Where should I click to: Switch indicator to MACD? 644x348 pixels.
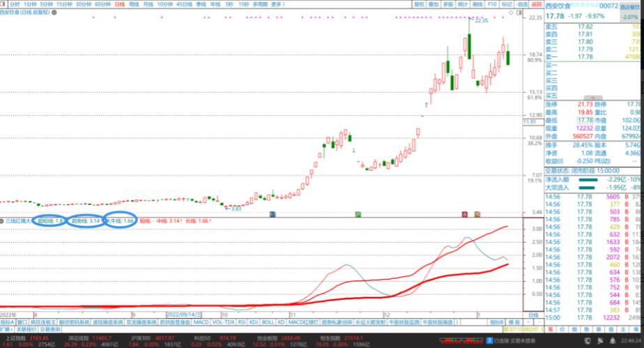tap(201, 322)
